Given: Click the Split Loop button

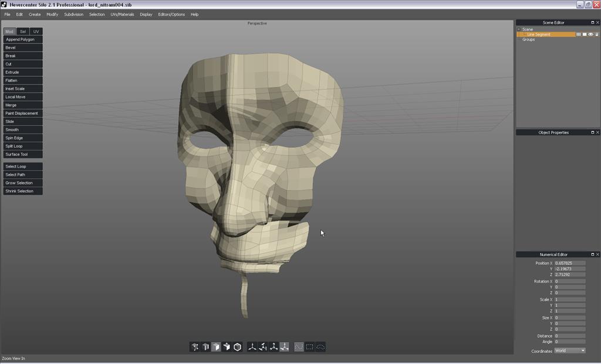Looking at the screenshot, I should click(23, 146).
